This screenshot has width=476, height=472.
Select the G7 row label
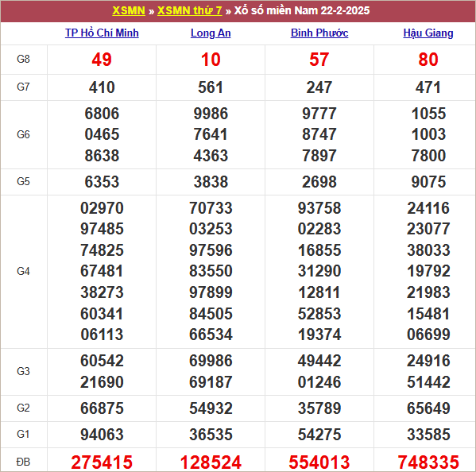pos(23,87)
